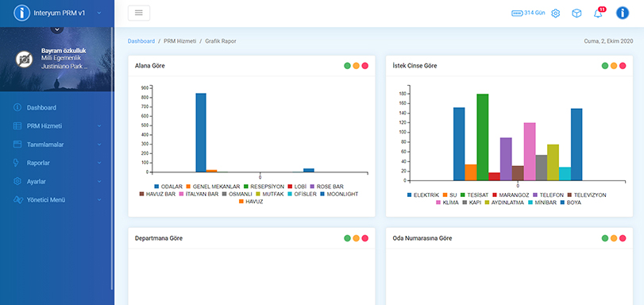Click the cube package icon in header
The height and width of the screenshot is (305, 644).
[577, 14]
